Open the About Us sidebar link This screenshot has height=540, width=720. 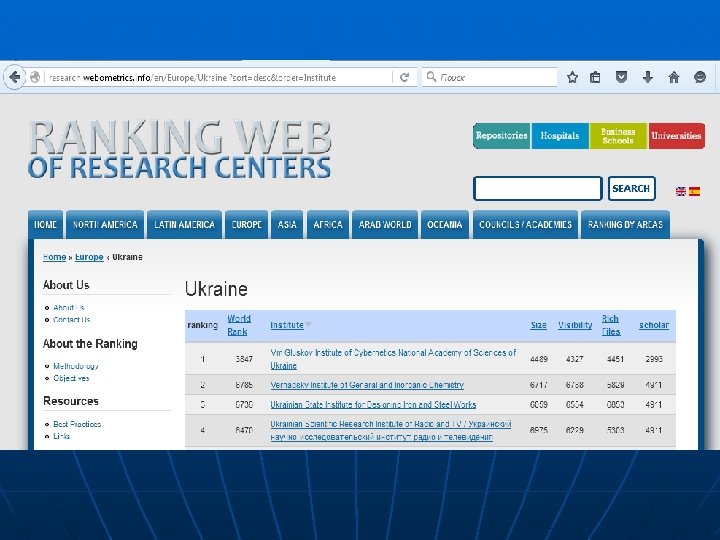[68, 308]
